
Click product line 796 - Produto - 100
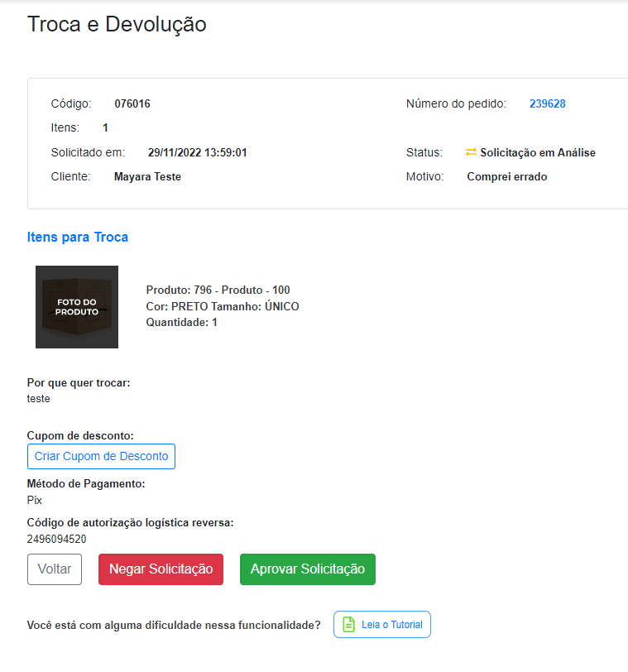218,290
